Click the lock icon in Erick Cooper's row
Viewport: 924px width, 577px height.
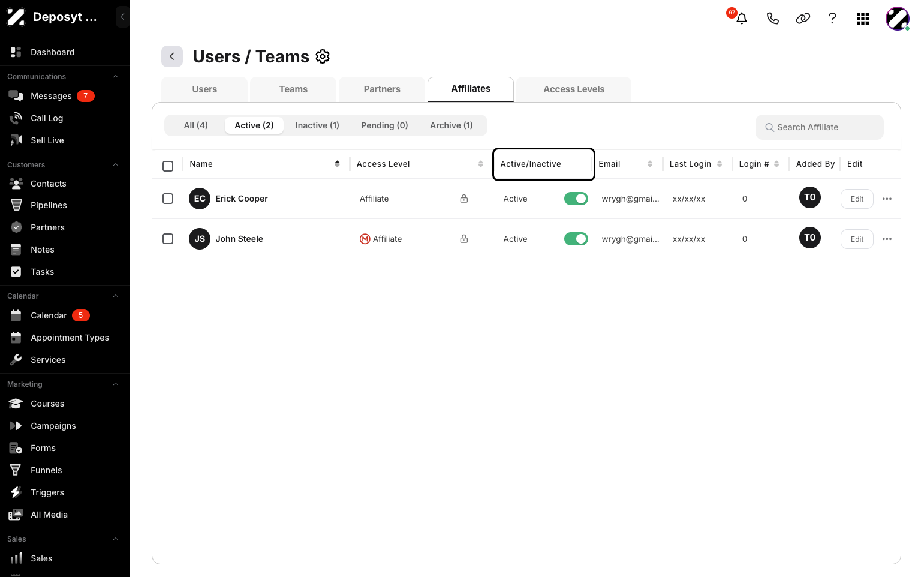pyautogui.click(x=464, y=199)
